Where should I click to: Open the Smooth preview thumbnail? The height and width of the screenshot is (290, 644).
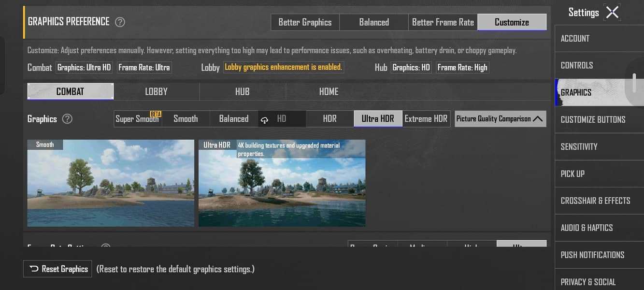click(x=111, y=183)
